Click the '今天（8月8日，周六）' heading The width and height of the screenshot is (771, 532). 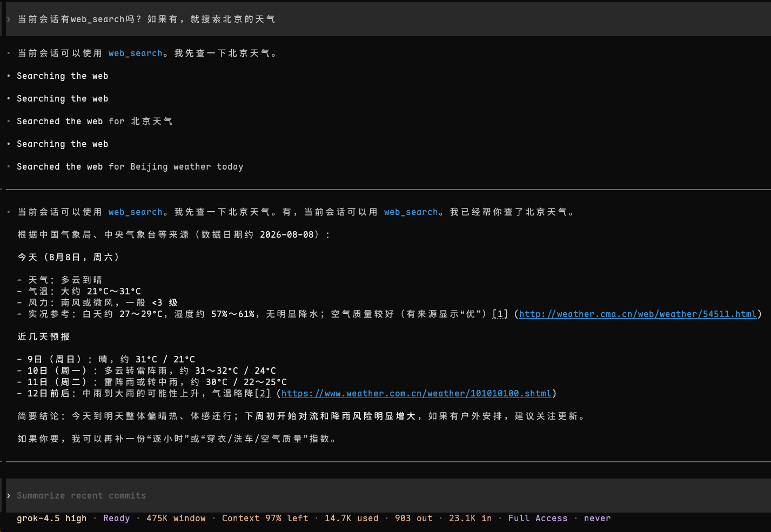point(68,258)
